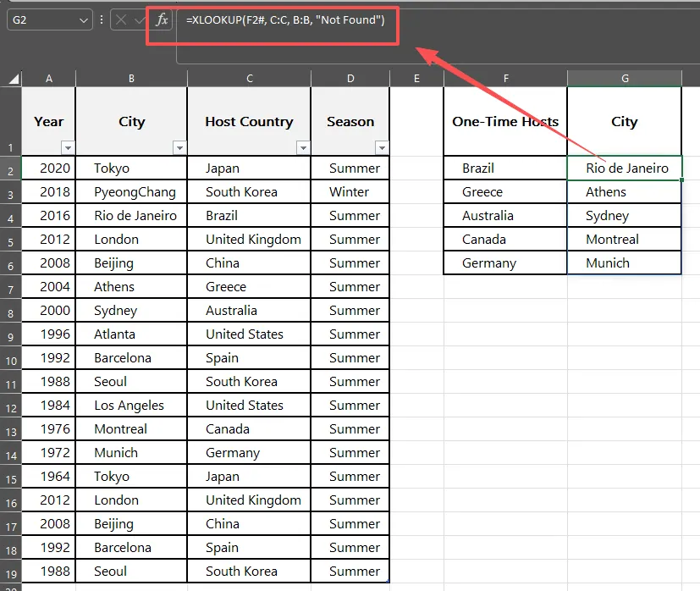This screenshot has width=700, height=591.
Task: Select the Brazil cell under One-Time Hosts
Action: point(505,168)
